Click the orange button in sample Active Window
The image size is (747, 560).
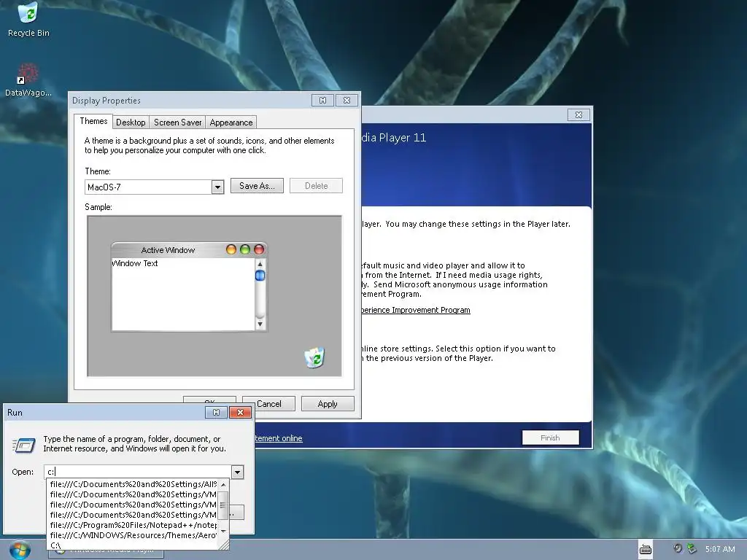coord(231,249)
